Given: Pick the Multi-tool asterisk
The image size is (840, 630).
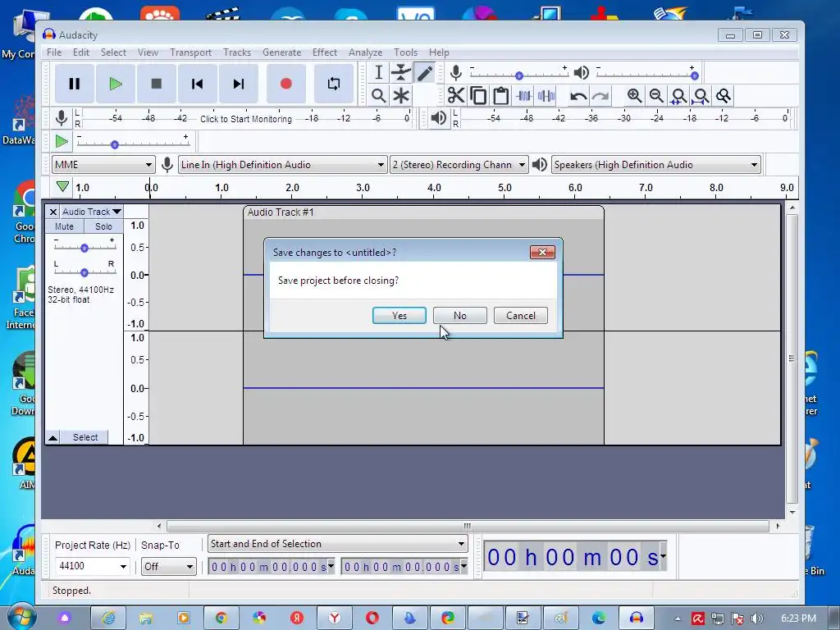Looking at the screenshot, I should (400, 96).
